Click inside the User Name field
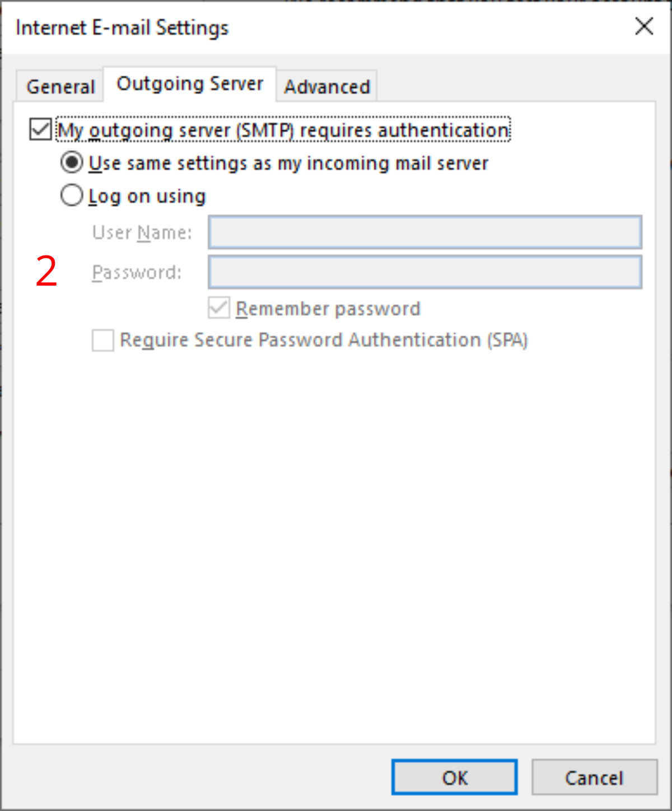The height and width of the screenshot is (811, 672). [x=424, y=232]
